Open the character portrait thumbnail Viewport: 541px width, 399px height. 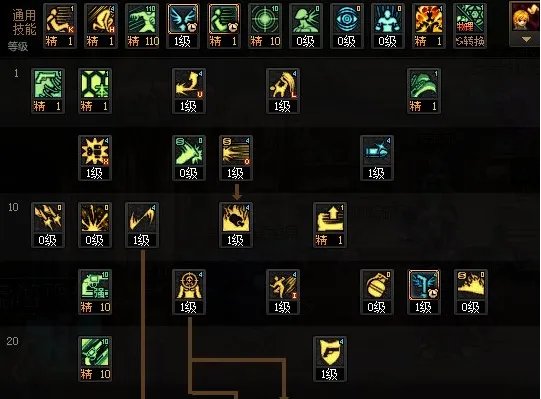click(x=525, y=17)
